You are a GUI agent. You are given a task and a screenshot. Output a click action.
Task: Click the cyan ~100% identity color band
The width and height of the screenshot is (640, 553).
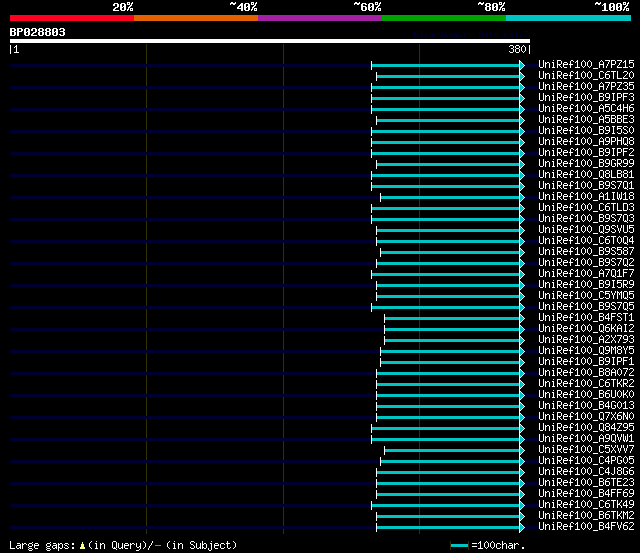(x=569, y=18)
